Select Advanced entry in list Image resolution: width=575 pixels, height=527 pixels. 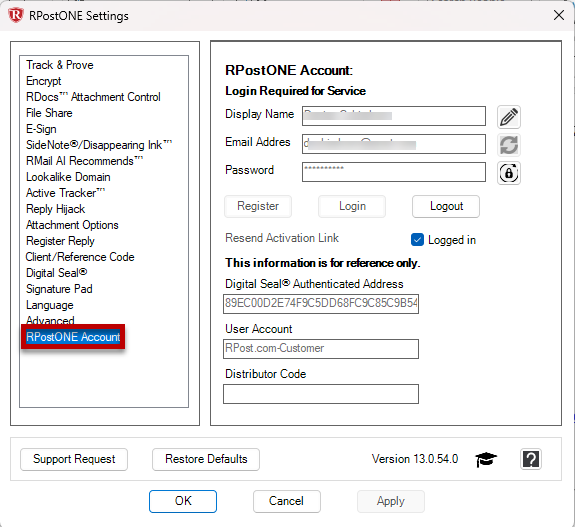[x=50, y=321]
